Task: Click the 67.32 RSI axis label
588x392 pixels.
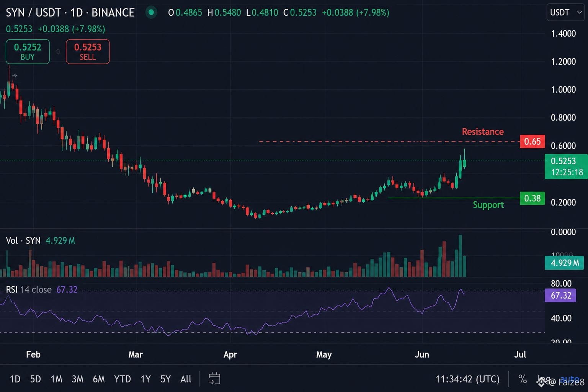Action: click(x=560, y=296)
